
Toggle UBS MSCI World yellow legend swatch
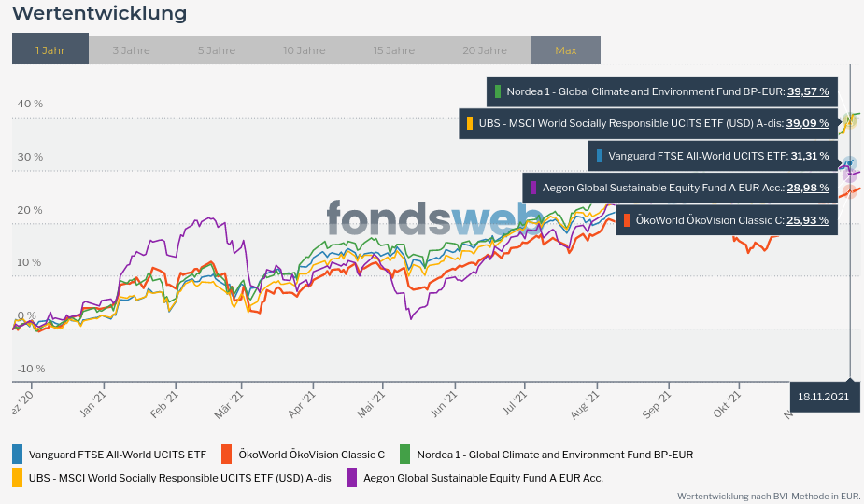point(18,477)
